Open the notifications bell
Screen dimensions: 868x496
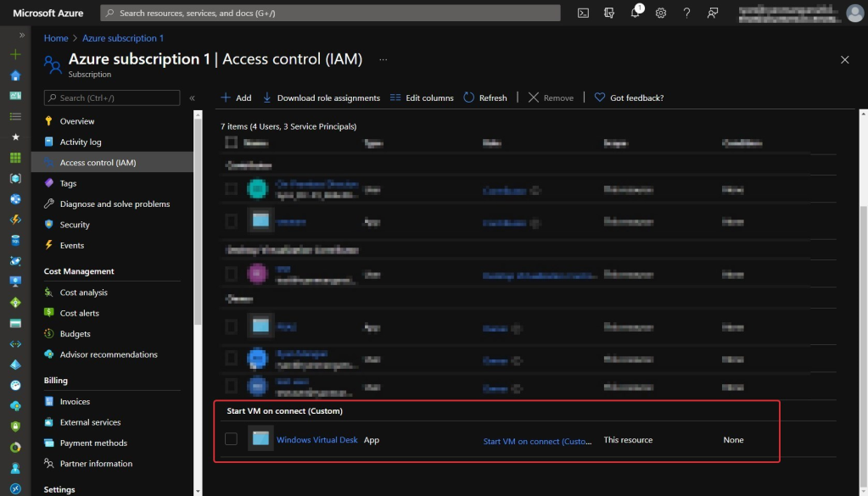point(636,13)
